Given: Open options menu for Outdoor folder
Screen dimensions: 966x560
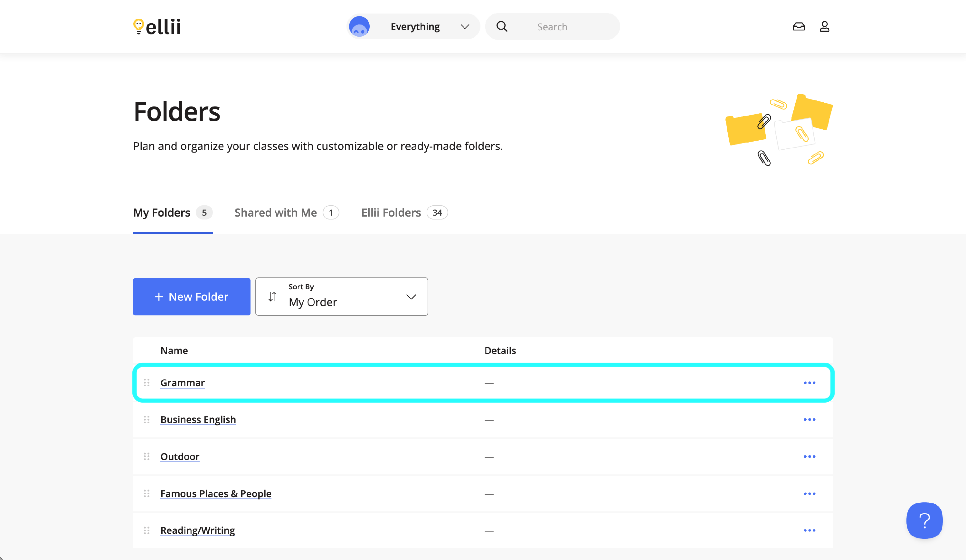Looking at the screenshot, I should coord(809,457).
